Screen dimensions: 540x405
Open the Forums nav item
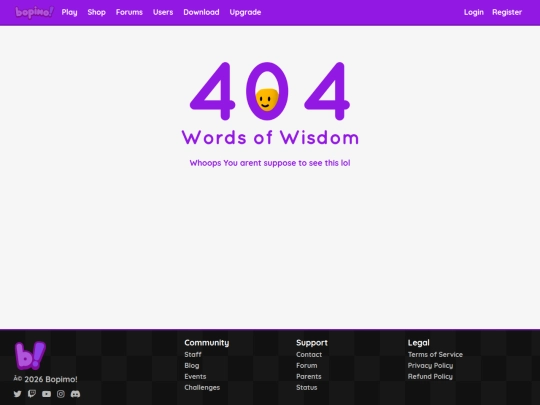[x=129, y=12]
